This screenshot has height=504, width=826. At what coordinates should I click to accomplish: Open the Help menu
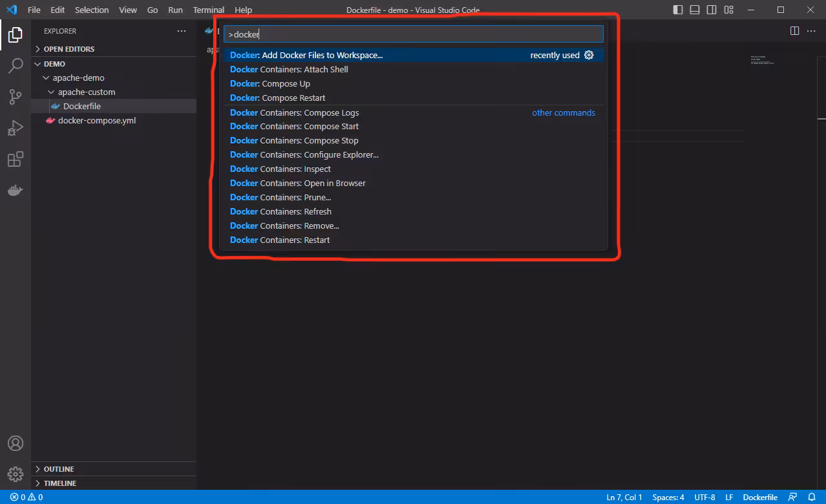pos(244,10)
